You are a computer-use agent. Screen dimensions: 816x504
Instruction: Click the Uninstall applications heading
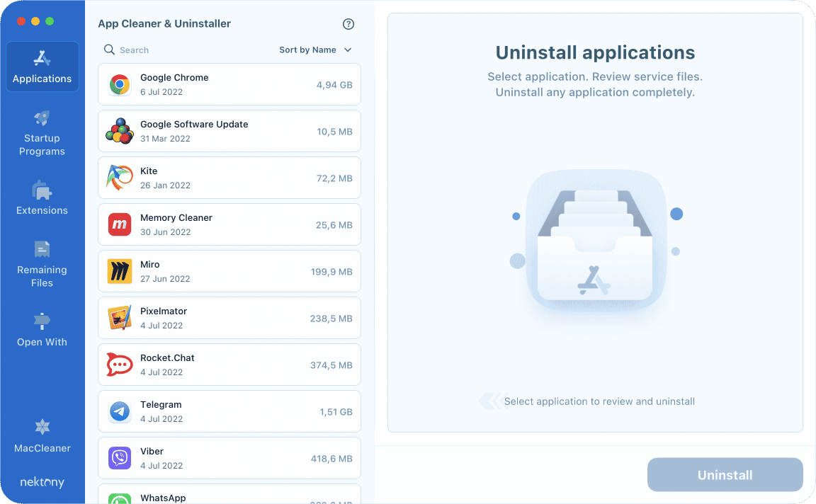pos(595,52)
